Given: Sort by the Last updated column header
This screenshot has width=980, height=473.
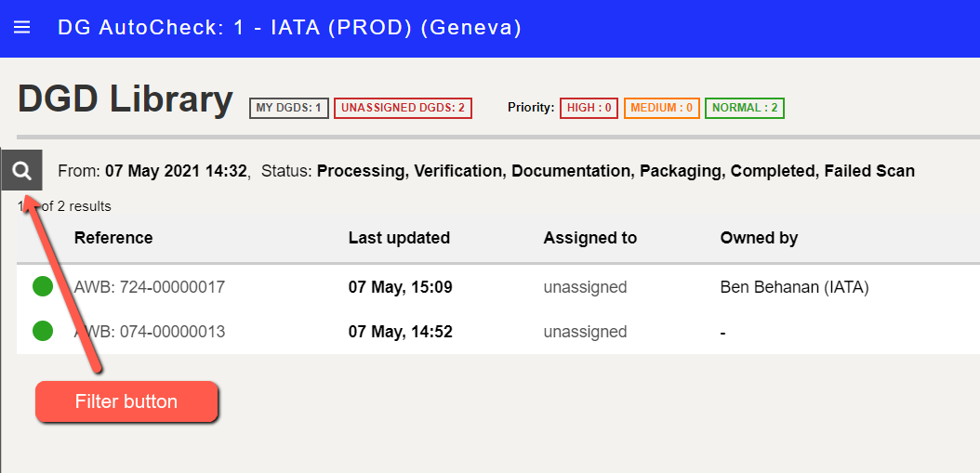Looking at the screenshot, I should [x=400, y=238].
